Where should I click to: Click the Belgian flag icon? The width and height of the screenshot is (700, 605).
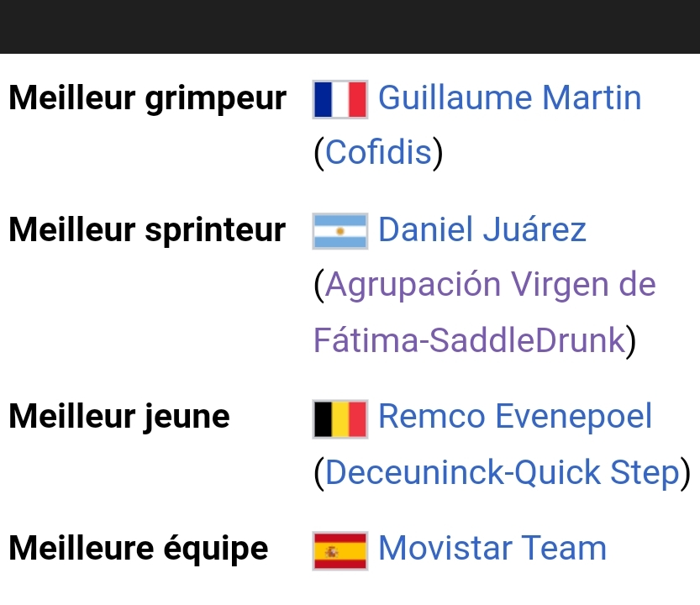339,418
